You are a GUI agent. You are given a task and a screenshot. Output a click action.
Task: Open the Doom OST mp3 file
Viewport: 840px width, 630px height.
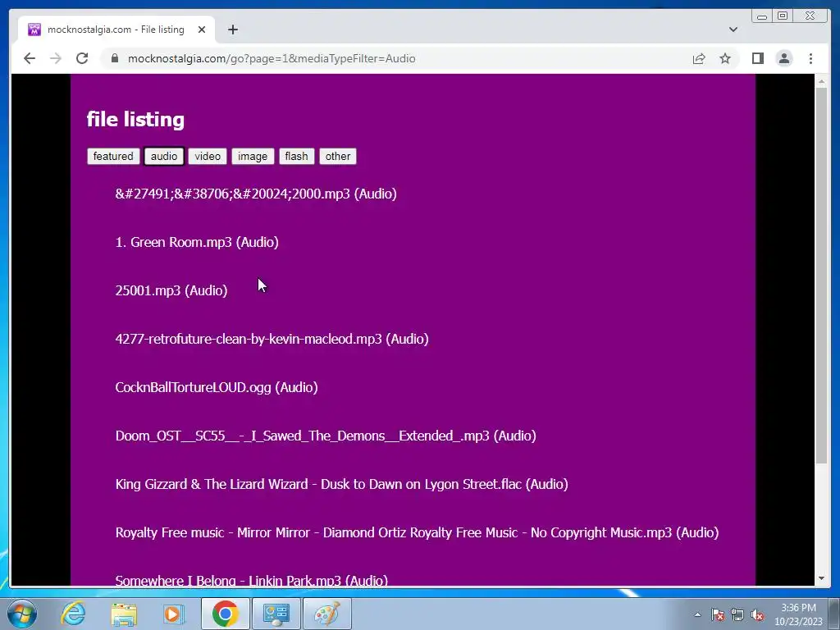click(326, 436)
